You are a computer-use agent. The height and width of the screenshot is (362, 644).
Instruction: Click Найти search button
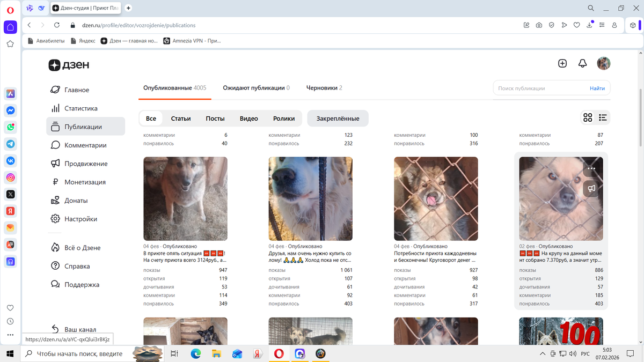(597, 88)
